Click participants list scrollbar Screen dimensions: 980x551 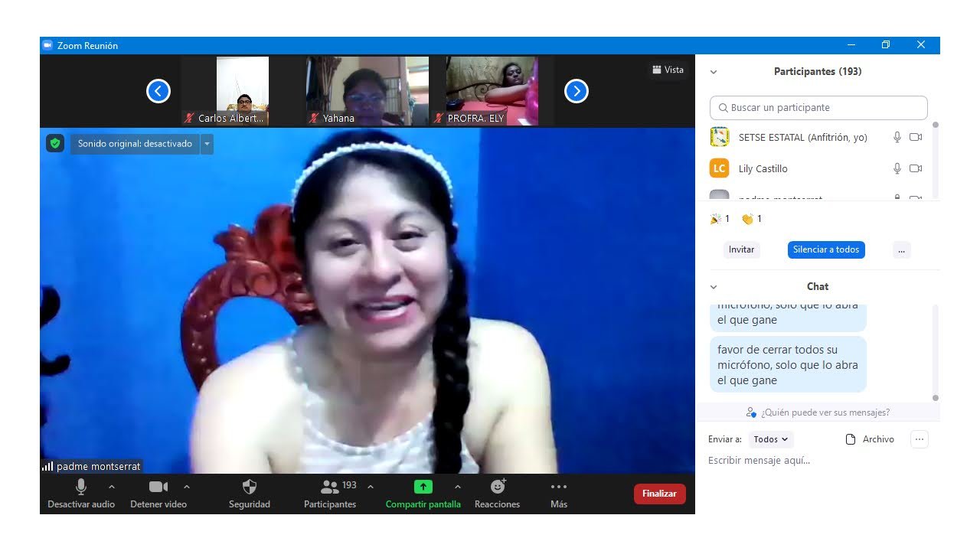point(936,159)
